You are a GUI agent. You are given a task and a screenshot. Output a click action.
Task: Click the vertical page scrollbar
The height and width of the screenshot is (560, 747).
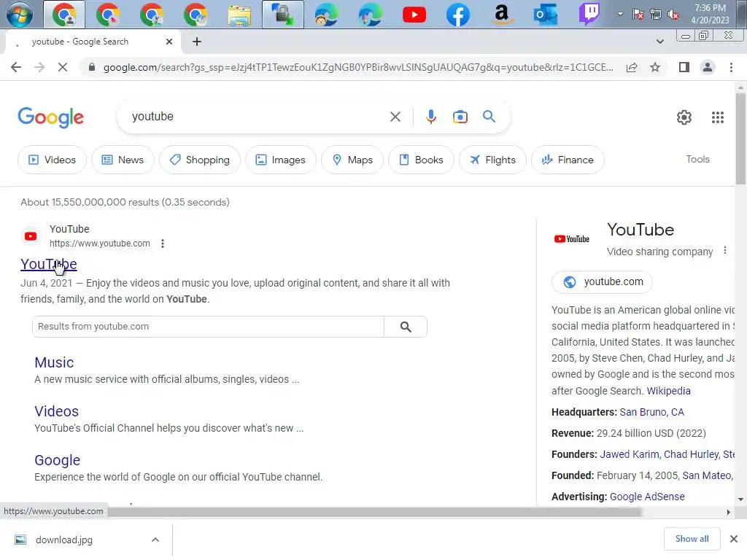click(x=740, y=138)
